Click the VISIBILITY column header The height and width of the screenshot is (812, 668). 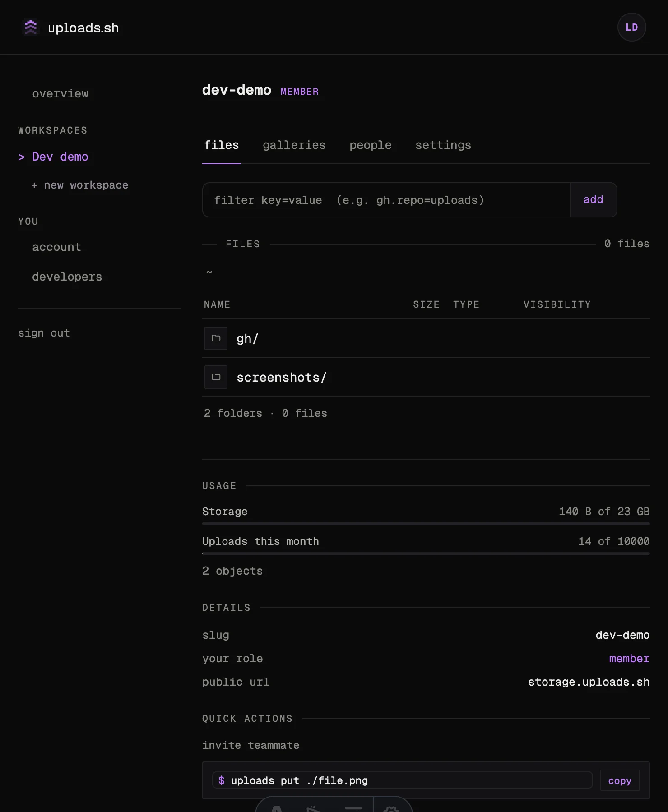click(x=557, y=304)
